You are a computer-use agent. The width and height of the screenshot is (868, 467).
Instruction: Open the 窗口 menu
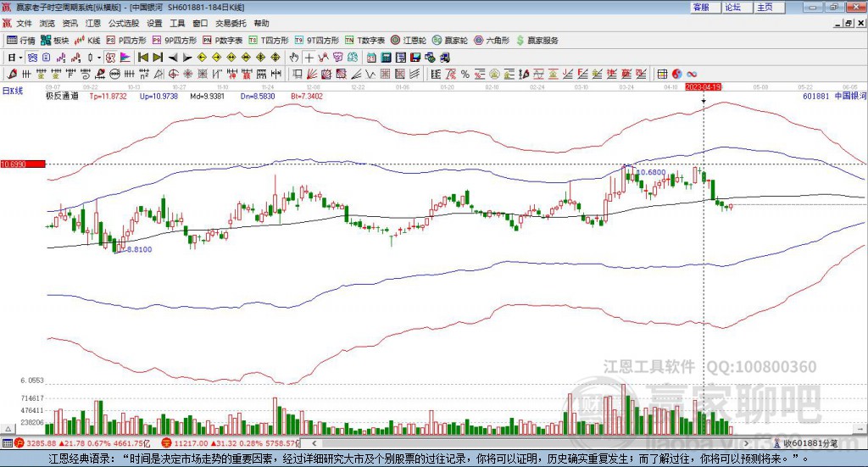pyautogui.click(x=200, y=23)
